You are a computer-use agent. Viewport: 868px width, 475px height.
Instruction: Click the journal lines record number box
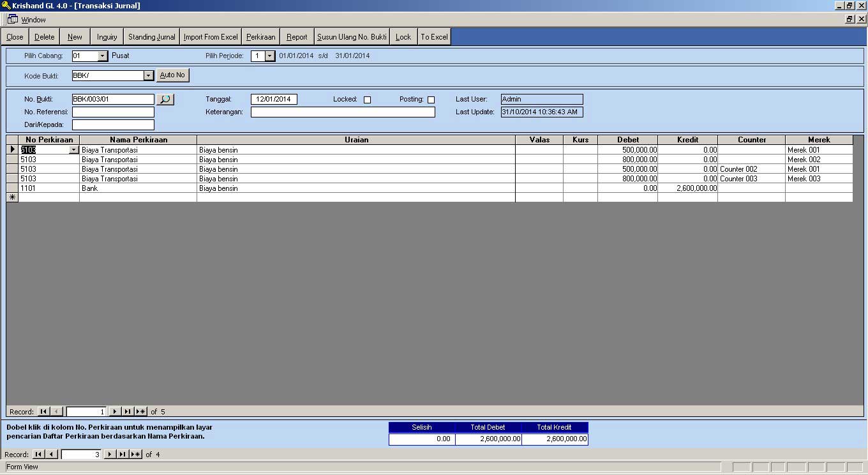click(x=86, y=412)
